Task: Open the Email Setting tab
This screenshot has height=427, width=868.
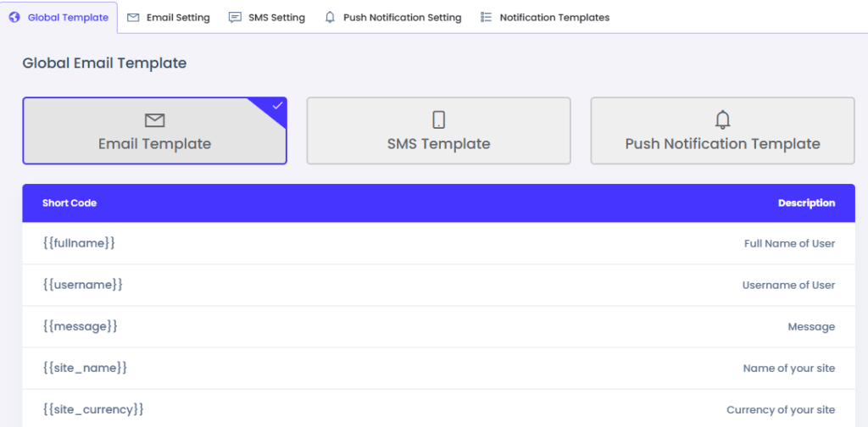Action: (178, 18)
